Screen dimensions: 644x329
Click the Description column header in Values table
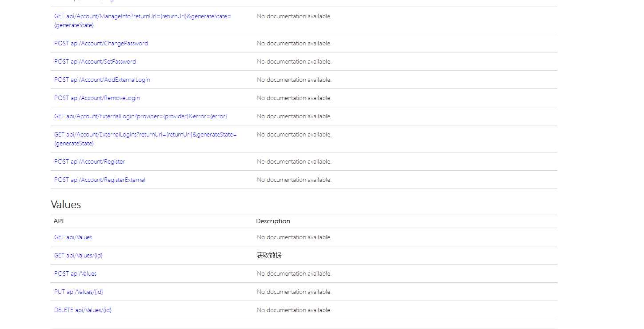tap(273, 221)
